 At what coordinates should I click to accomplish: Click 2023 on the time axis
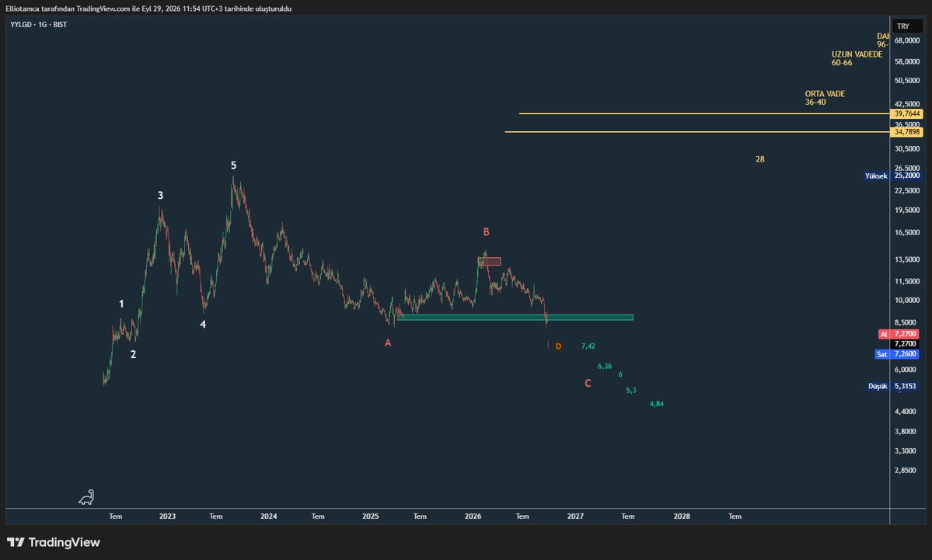(x=168, y=516)
